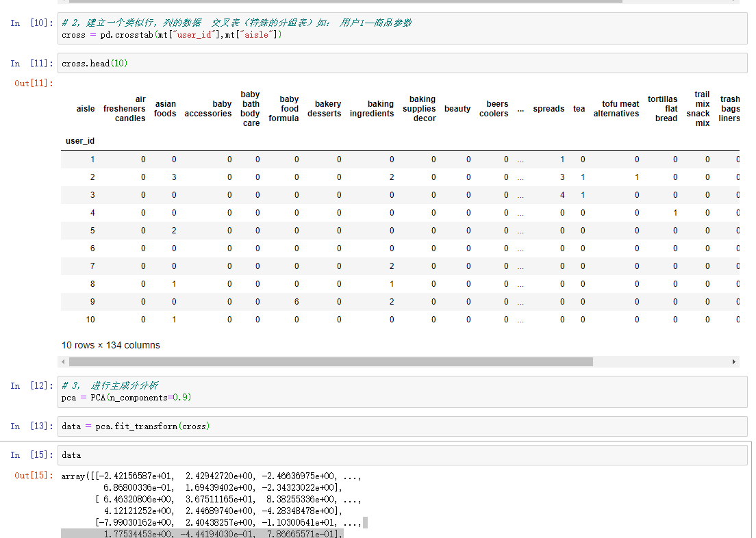
Task: Click the 'data' code cell In [15]
Action: coord(402,455)
